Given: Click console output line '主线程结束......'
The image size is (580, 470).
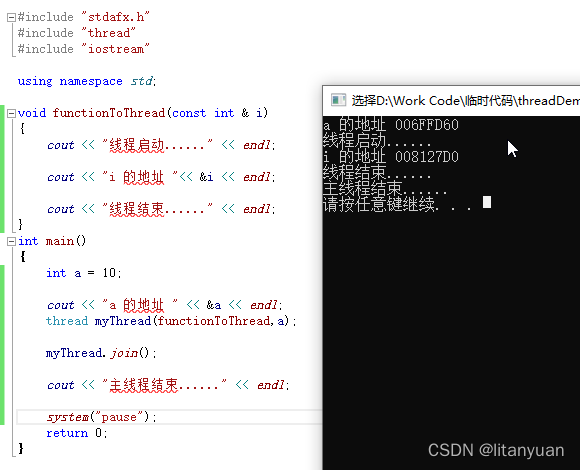Looking at the screenshot, I should [x=385, y=189].
